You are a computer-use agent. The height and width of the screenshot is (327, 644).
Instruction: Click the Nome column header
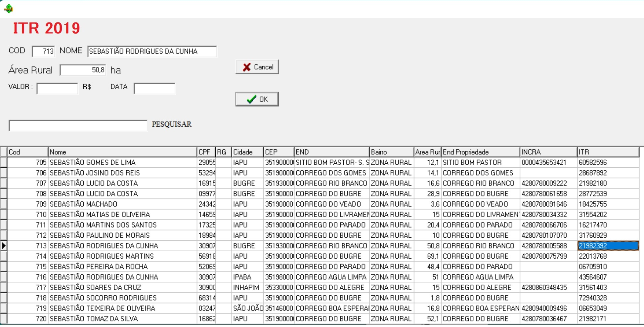(x=122, y=152)
